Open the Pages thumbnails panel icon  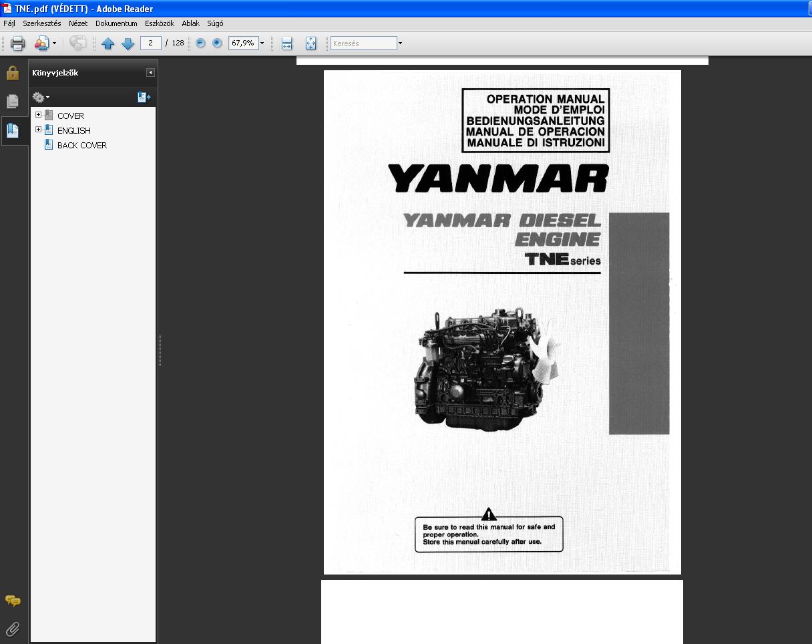pos(13,101)
